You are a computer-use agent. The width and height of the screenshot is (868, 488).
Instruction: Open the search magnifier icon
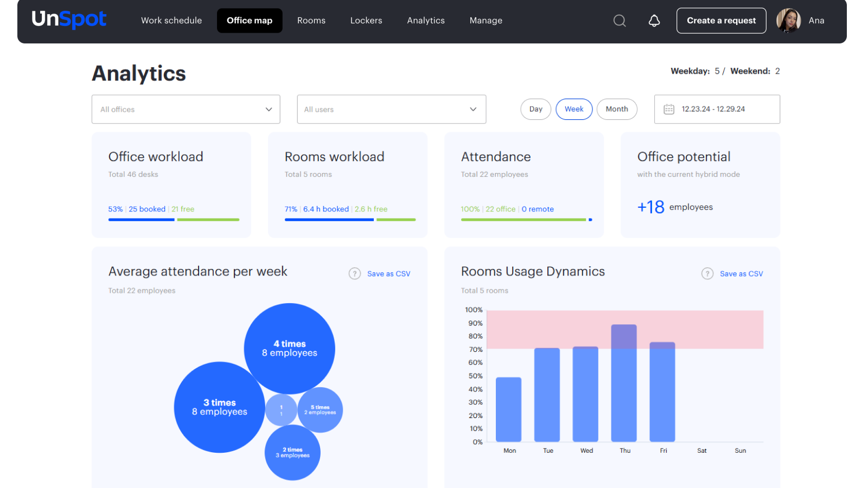(x=620, y=21)
